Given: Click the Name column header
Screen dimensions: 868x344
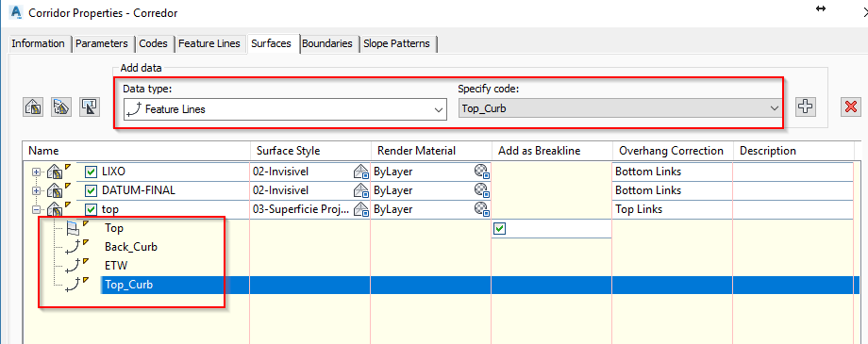Looking at the screenshot, I should 137,151.
